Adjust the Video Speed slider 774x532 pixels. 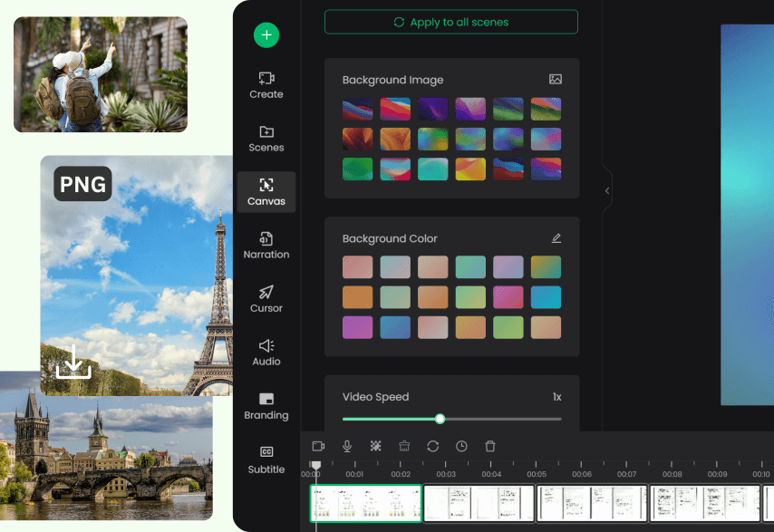click(440, 419)
